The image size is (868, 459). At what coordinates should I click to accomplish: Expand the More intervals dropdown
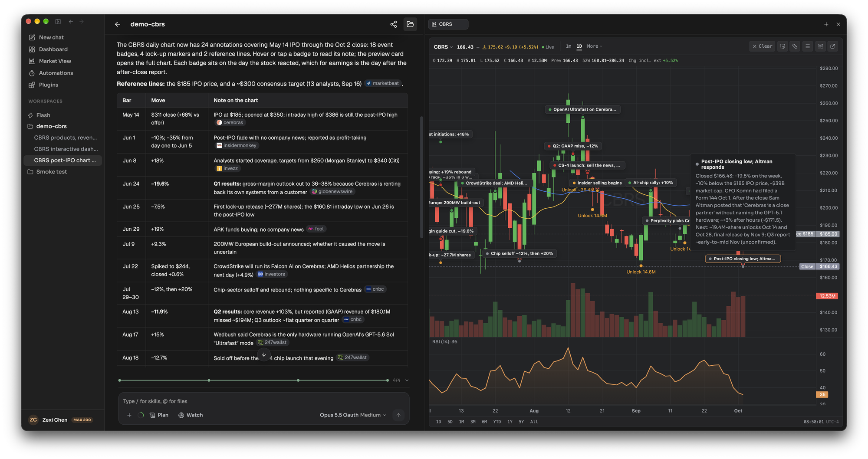[x=595, y=46]
